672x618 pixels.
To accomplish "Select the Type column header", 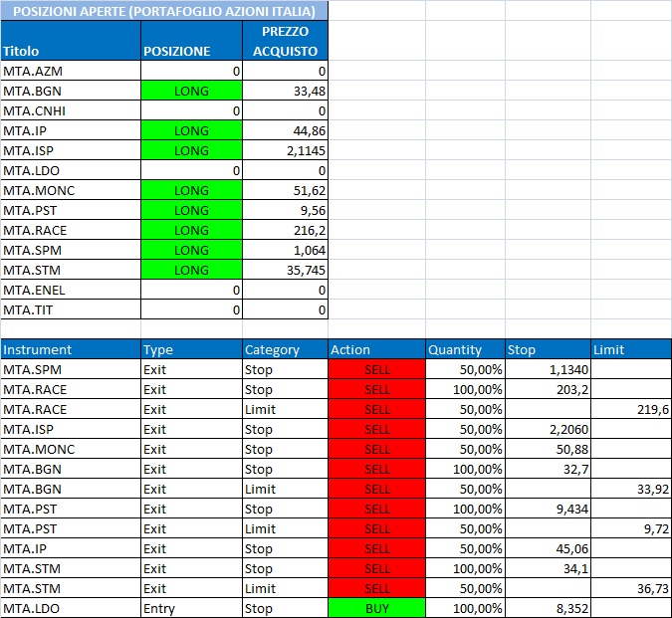I will [191, 349].
